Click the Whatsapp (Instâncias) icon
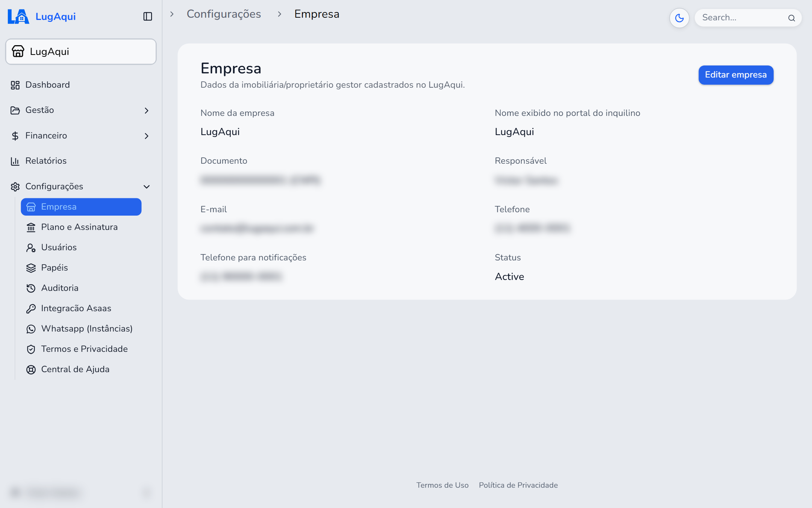Screen dimensions: 812x508 click(31, 329)
